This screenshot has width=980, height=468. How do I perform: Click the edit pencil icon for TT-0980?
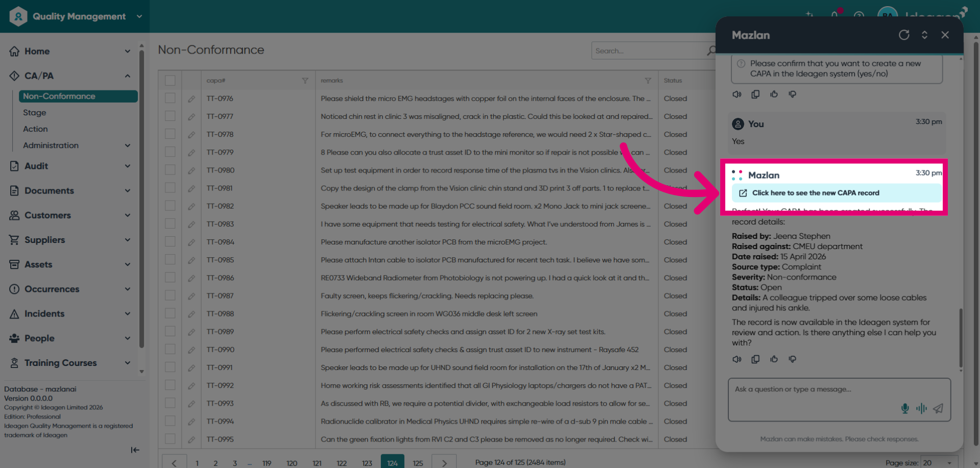coord(191,170)
